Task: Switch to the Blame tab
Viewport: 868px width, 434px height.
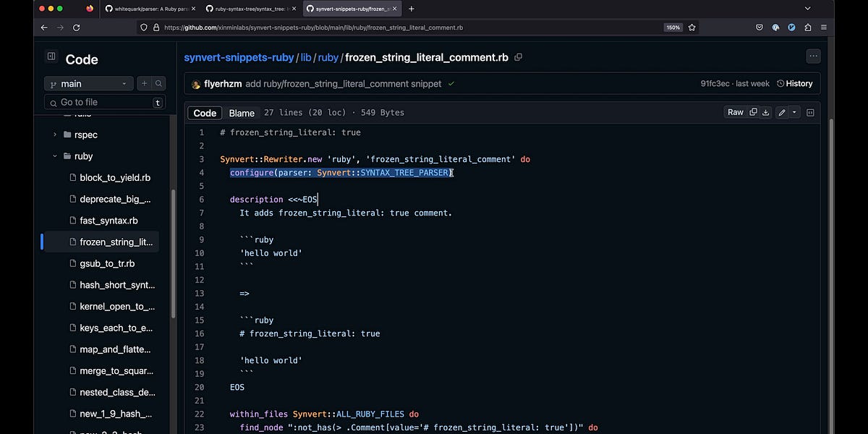Action: coord(242,113)
